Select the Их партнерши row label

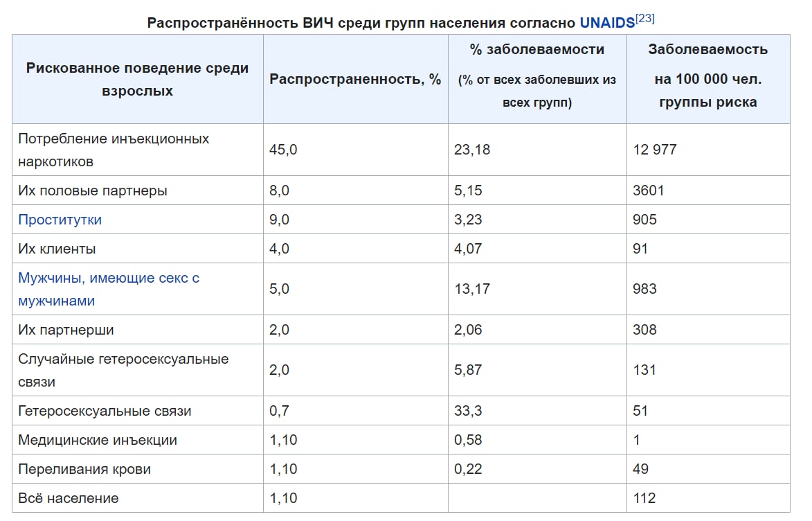coord(138,330)
